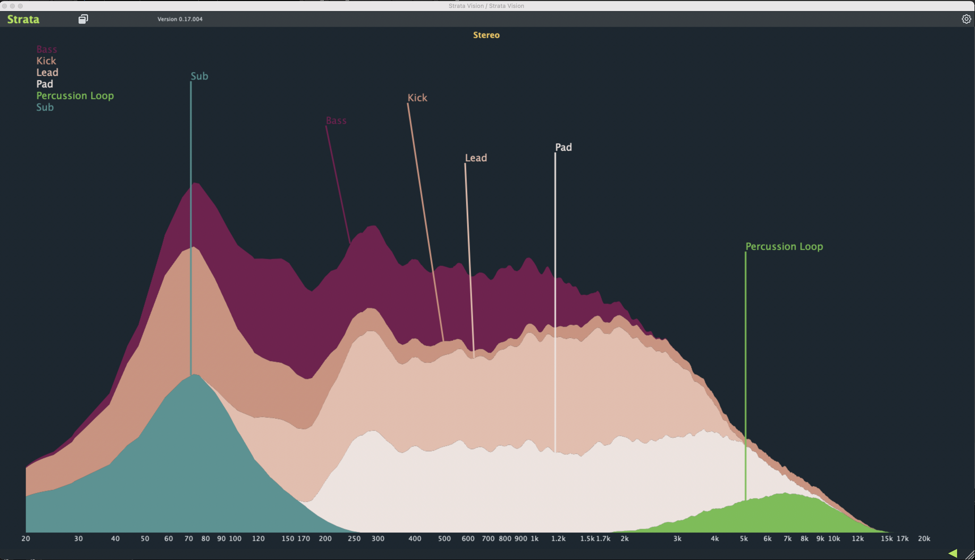This screenshot has width=975, height=560.
Task: Toggle Kick track in the legend
Action: (46, 61)
